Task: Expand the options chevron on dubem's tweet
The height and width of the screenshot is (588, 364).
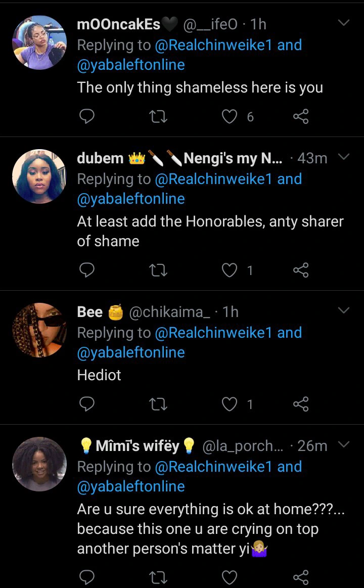Action: click(344, 157)
